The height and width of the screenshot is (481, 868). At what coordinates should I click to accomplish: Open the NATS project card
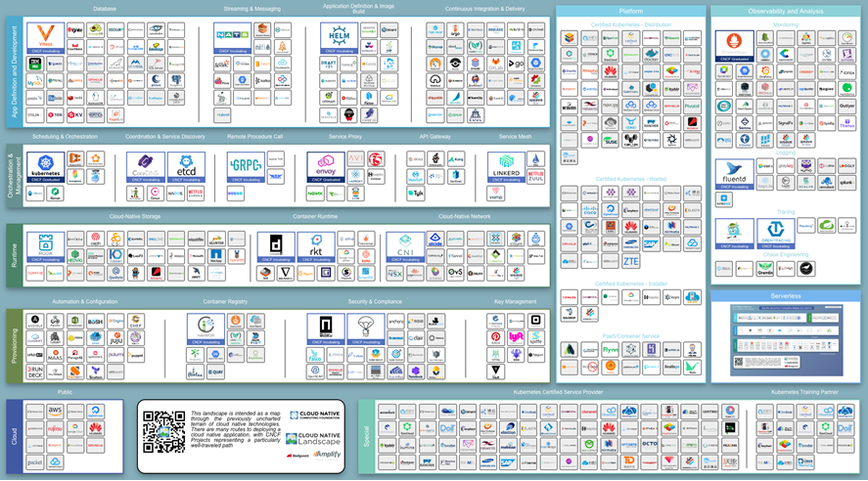(x=233, y=38)
